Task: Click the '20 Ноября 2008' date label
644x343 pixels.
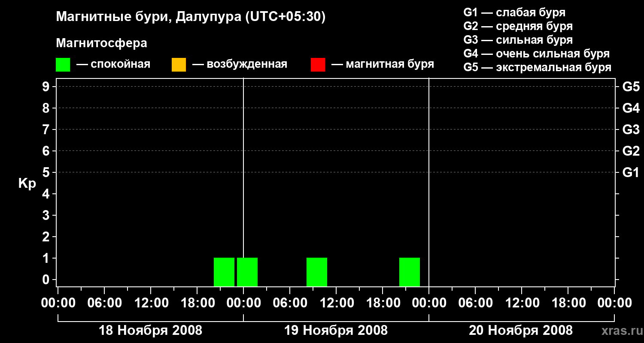Action: (x=520, y=331)
